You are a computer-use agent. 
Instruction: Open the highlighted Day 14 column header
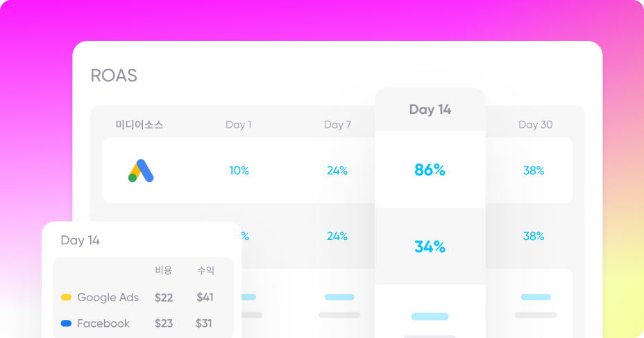click(430, 109)
